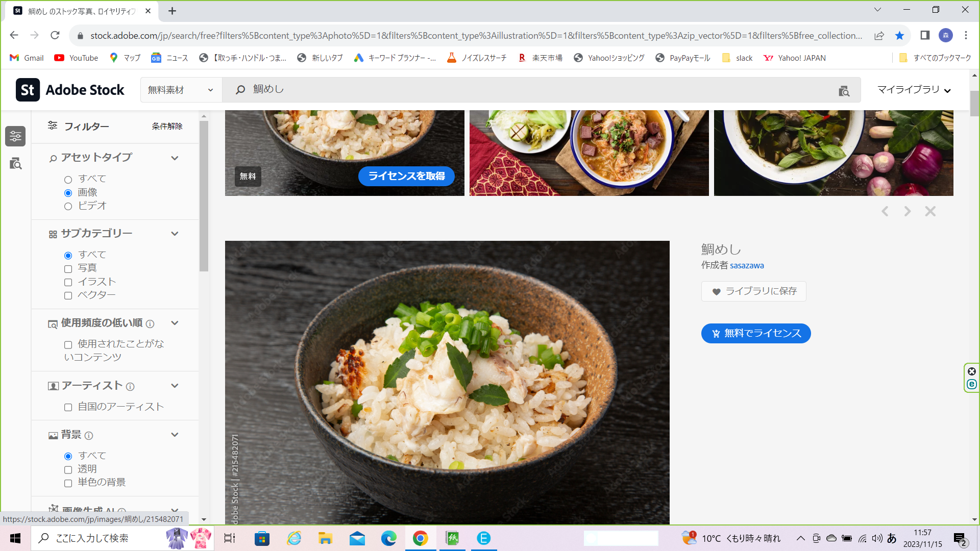This screenshot has width=980, height=551.
Task: Select すべて under アセットタイプ
Action: pos(68,180)
